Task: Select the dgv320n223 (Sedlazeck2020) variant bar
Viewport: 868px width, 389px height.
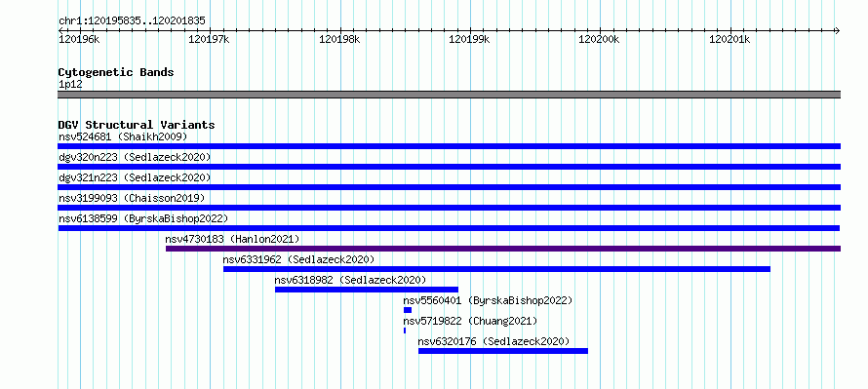Action: 449,167
